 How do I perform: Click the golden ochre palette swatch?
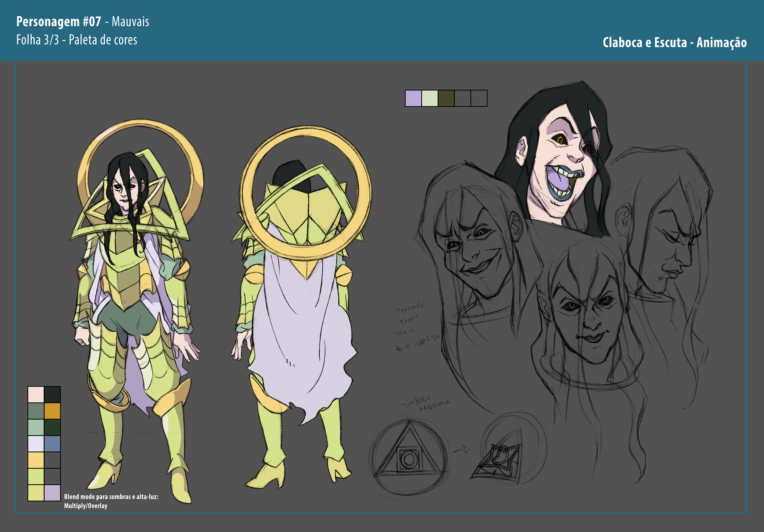click(x=52, y=411)
